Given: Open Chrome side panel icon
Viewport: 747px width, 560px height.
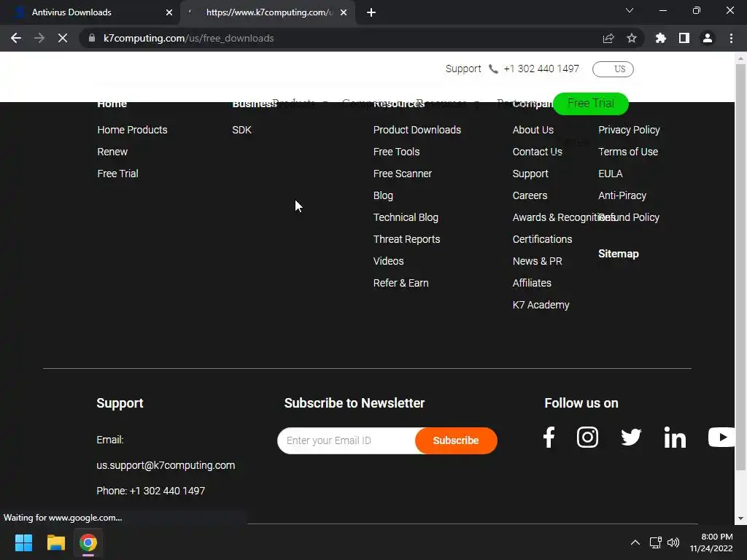Looking at the screenshot, I should point(684,38).
